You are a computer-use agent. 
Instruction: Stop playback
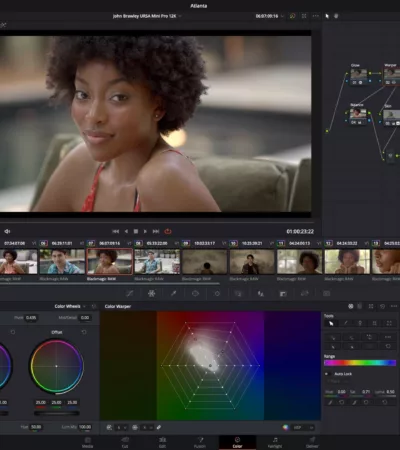pyautogui.click(x=136, y=231)
